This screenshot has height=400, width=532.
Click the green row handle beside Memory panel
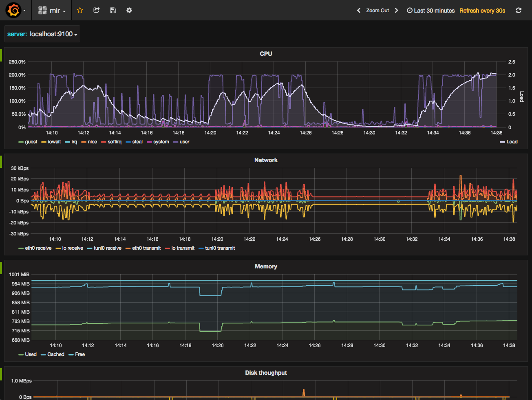(x=1, y=268)
